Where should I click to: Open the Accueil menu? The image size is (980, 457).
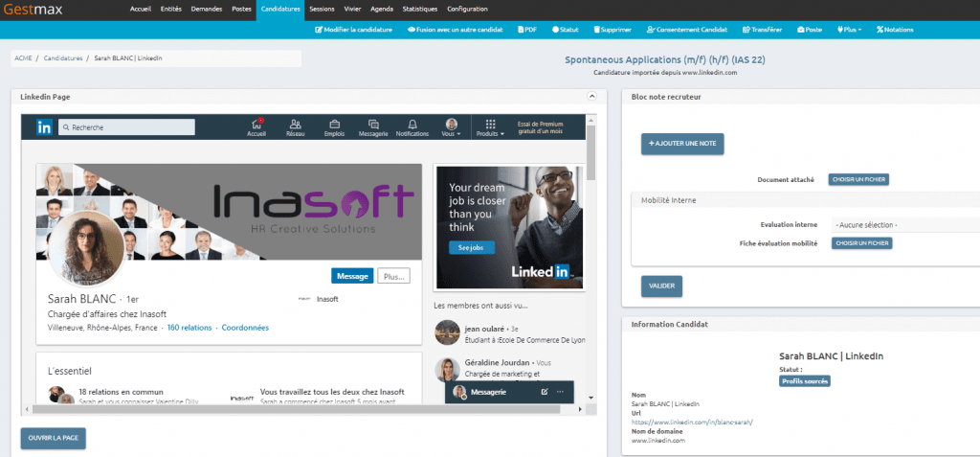(141, 10)
